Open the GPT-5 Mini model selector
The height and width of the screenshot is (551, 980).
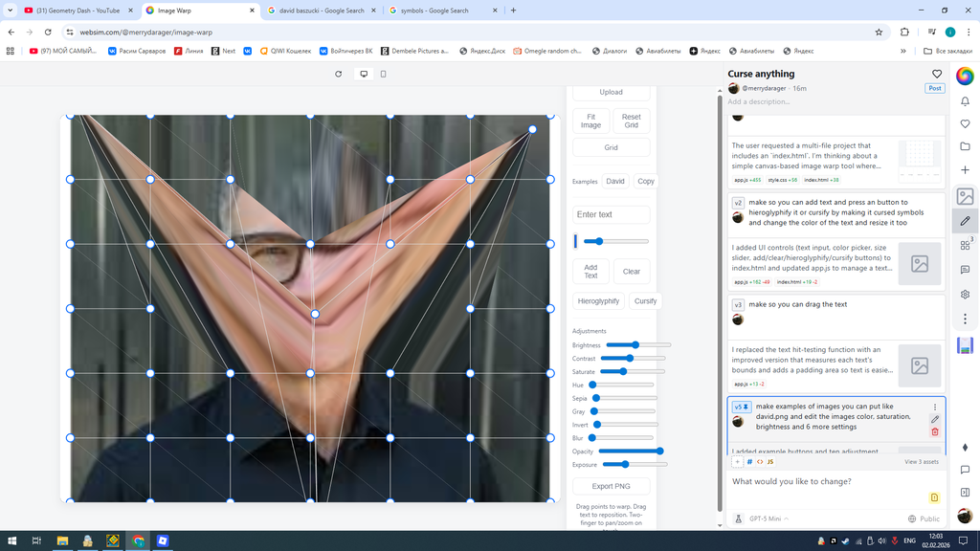[768, 518]
